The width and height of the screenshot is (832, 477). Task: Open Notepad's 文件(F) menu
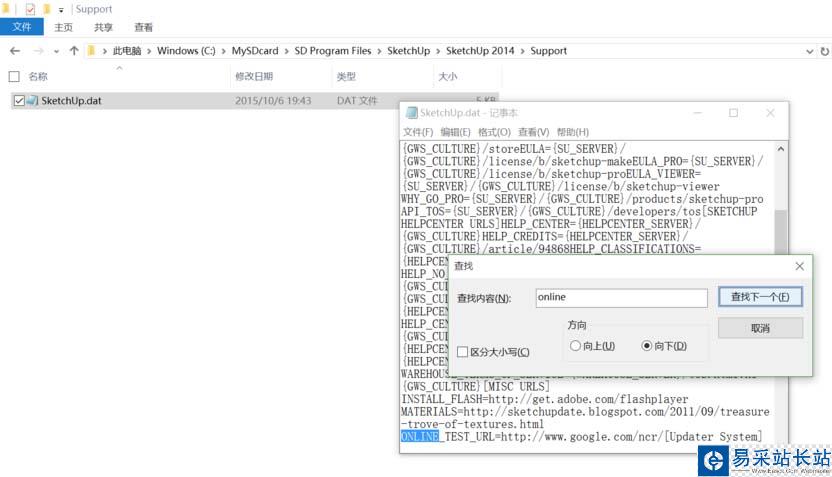pos(418,132)
